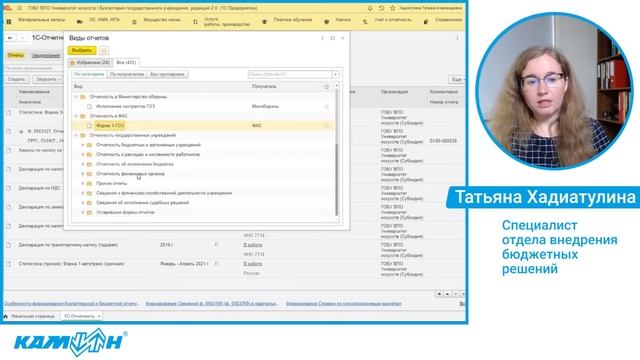Open the Налоги section
Viewport: 640px width, 360px height.
pyautogui.click(x=343, y=20)
